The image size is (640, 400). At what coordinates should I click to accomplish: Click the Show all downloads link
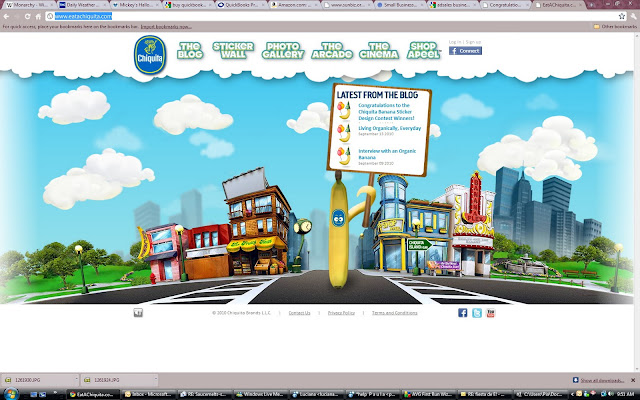click(x=602, y=380)
